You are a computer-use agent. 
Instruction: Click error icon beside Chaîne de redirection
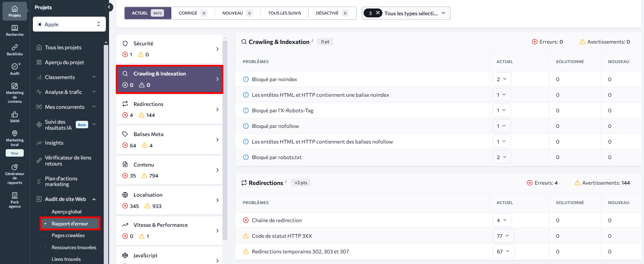246,220
